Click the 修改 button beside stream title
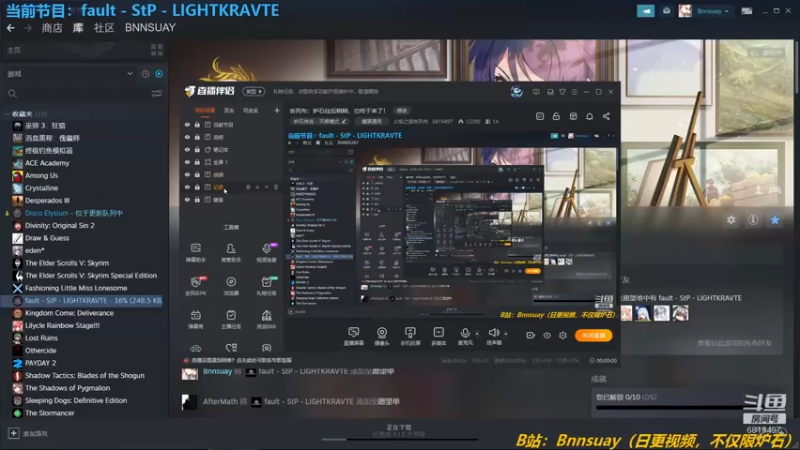 (x=402, y=111)
